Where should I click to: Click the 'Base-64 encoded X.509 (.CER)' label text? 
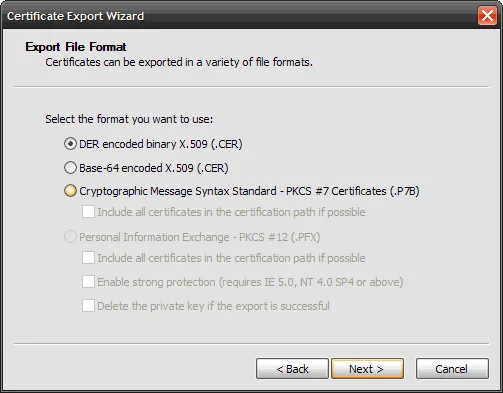(154, 168)
